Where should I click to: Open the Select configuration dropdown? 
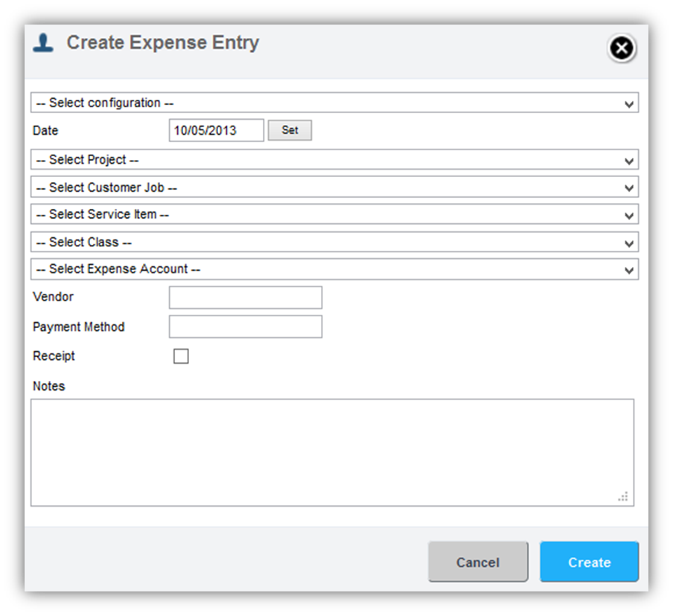coord(334,103)
